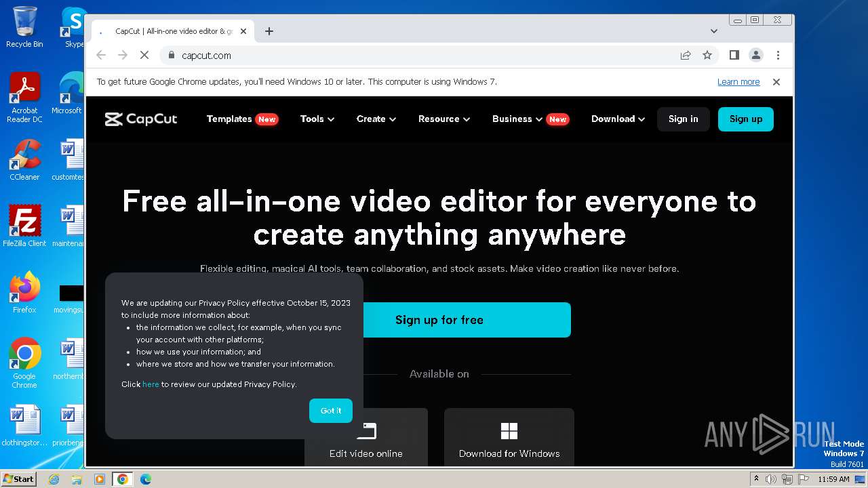Click the Action Center flag icon

pyautogui.click(x=803, y=479)
